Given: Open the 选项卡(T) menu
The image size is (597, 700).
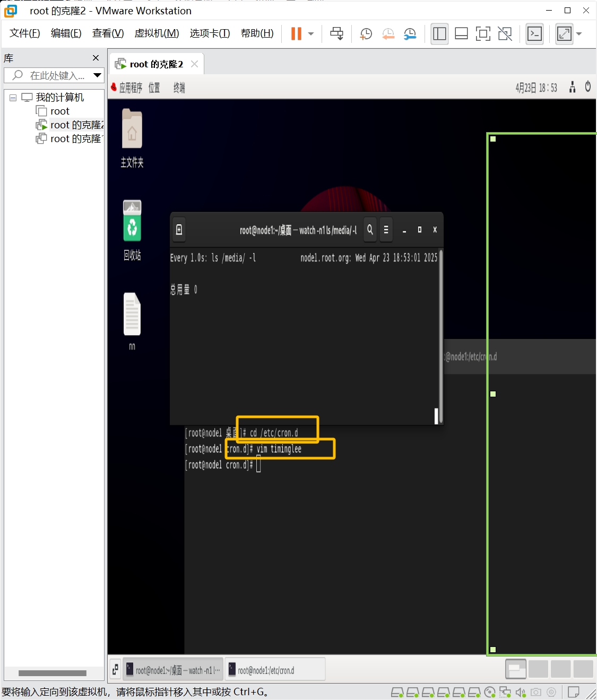Looking at the screenshot, I should pyautogui.click(x=210, y=33).
